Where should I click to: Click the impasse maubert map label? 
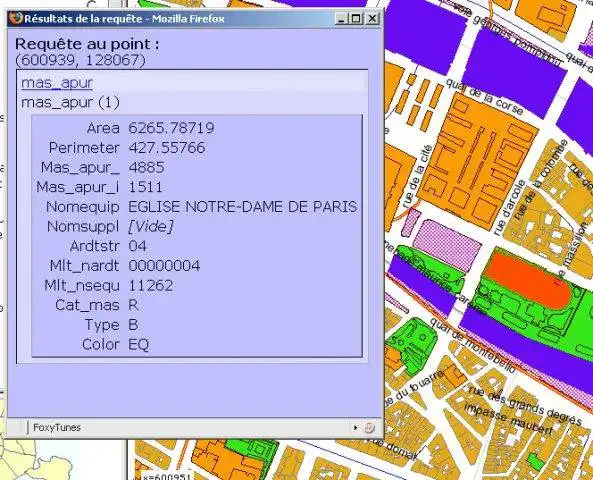point(508,419)
